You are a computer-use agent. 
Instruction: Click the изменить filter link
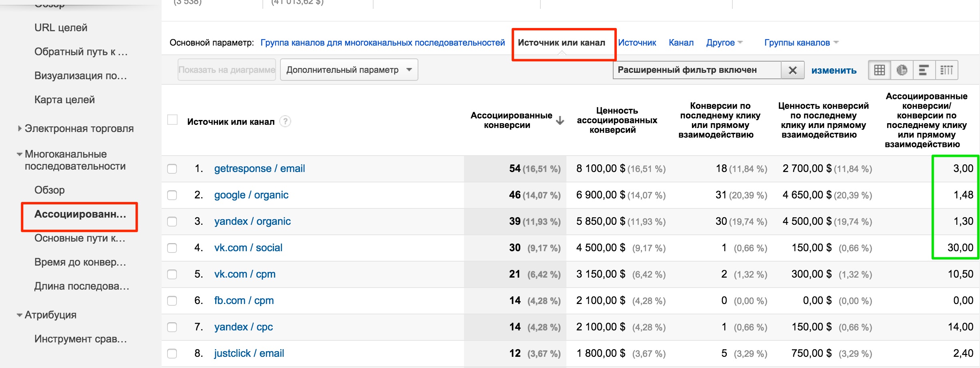pyautogui.click(x=834, y=70)
